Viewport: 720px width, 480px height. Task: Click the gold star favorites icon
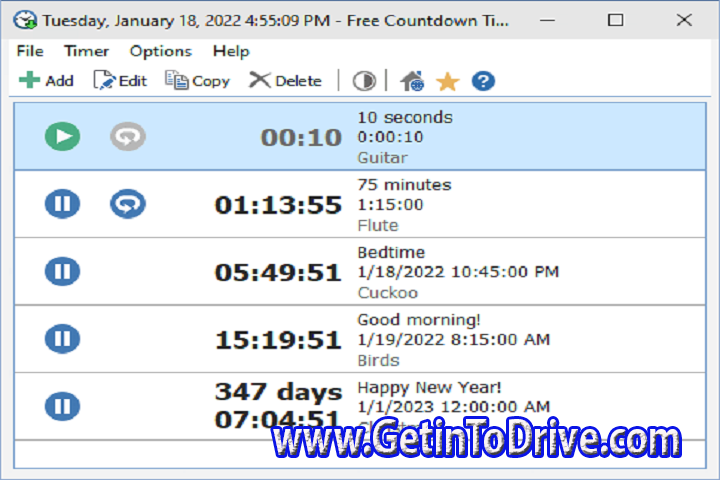447,82
